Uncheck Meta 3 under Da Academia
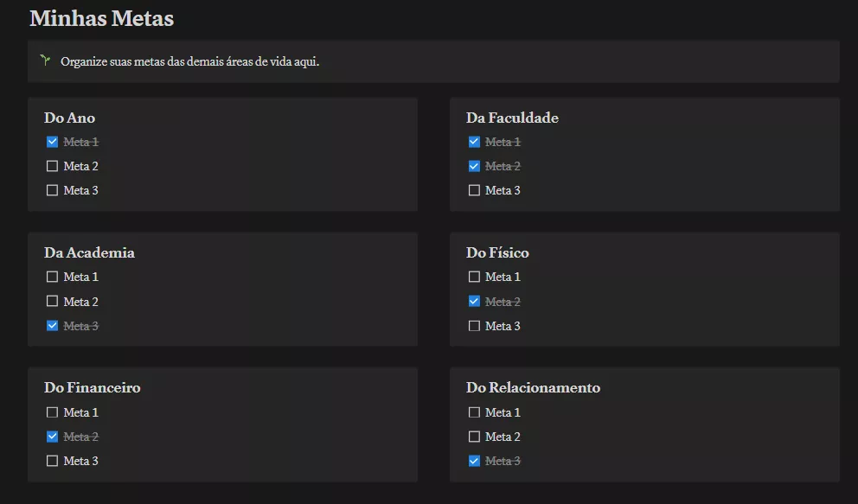Image resolution: width=858 pixels, height=504 pixels. tap(52, 326)
